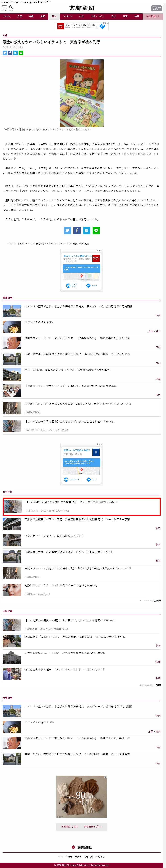
Task: Click ウェブサイト globe icon in 洋服の青山 ad
Action: coord(66,480)
